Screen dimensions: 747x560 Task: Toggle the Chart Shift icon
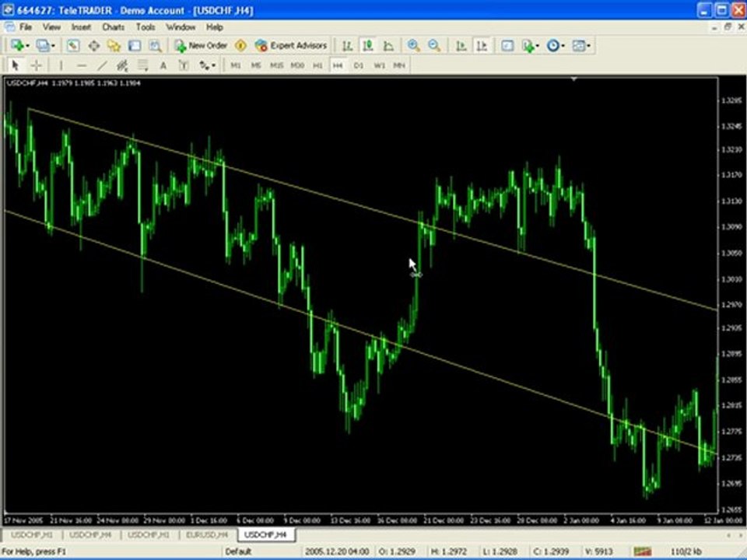tap(482, 46)
